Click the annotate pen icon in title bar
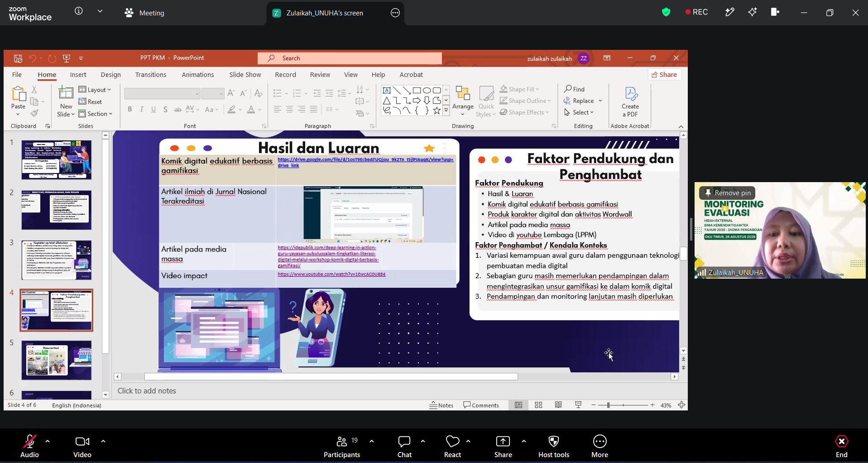 (730, 12)
